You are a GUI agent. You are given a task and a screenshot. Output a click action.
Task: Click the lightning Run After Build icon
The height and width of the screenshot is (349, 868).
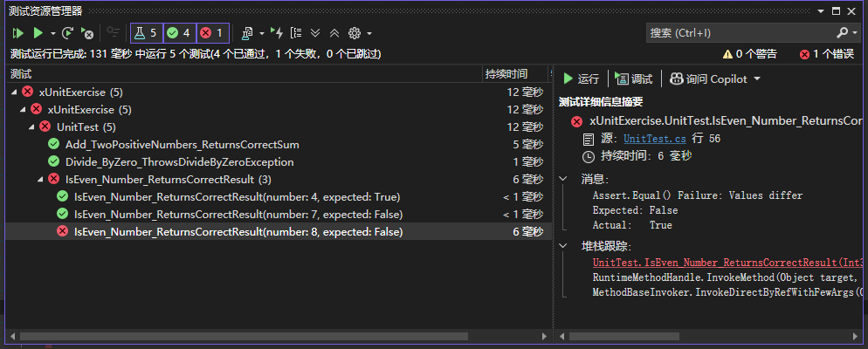pyautogui.click(x=278, y=33)
